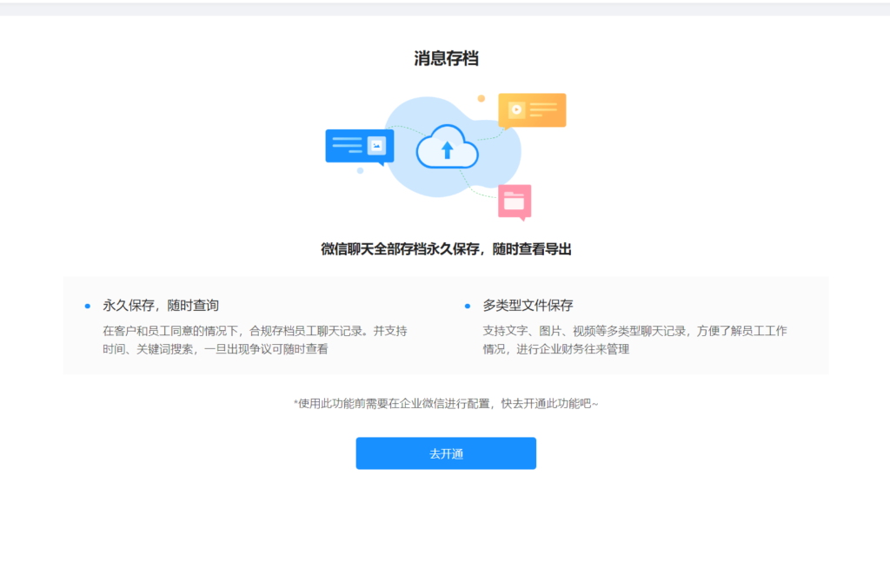The height and width of the screenshot is (588, 890).
Task: Click the small image thumbnail in blue bubble
Action: (376, 146)
